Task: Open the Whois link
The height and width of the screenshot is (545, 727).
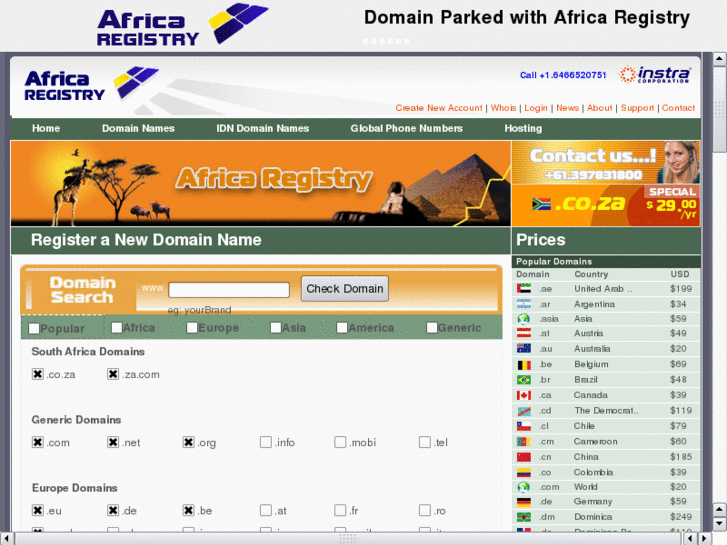Action: (504, 108)
